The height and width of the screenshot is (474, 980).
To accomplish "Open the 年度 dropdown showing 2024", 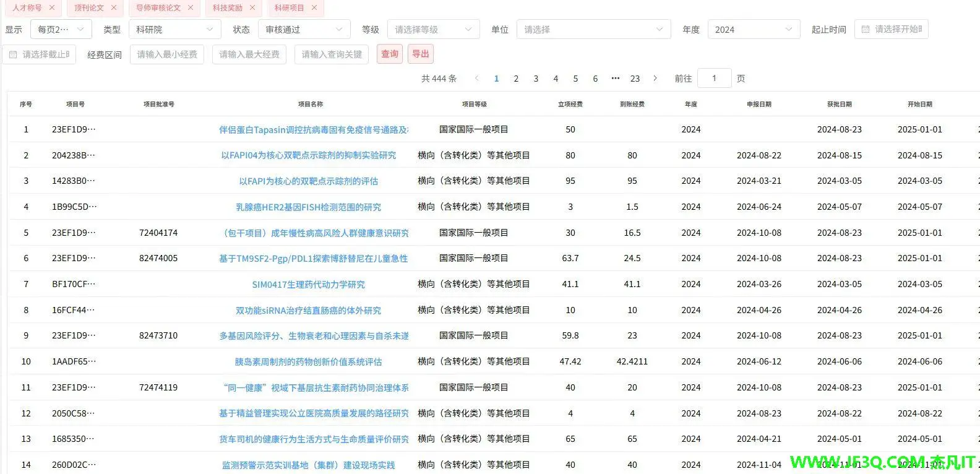I will coord(754,29).
